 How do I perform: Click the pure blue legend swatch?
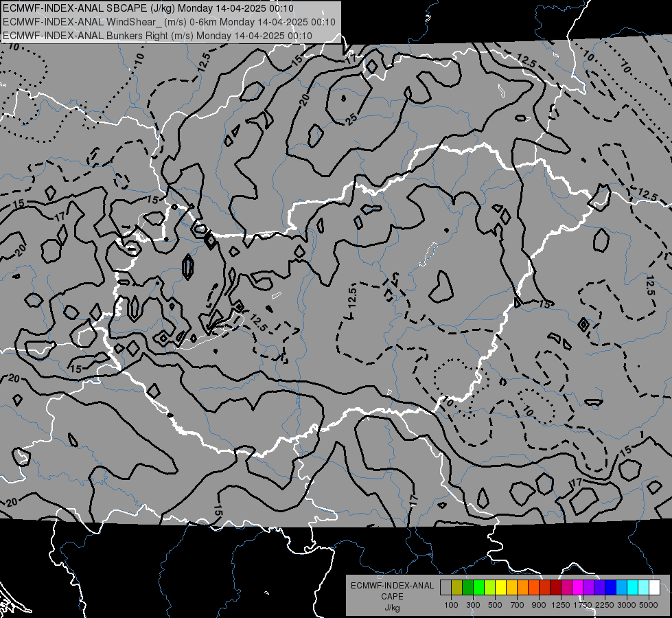(610, 587)
